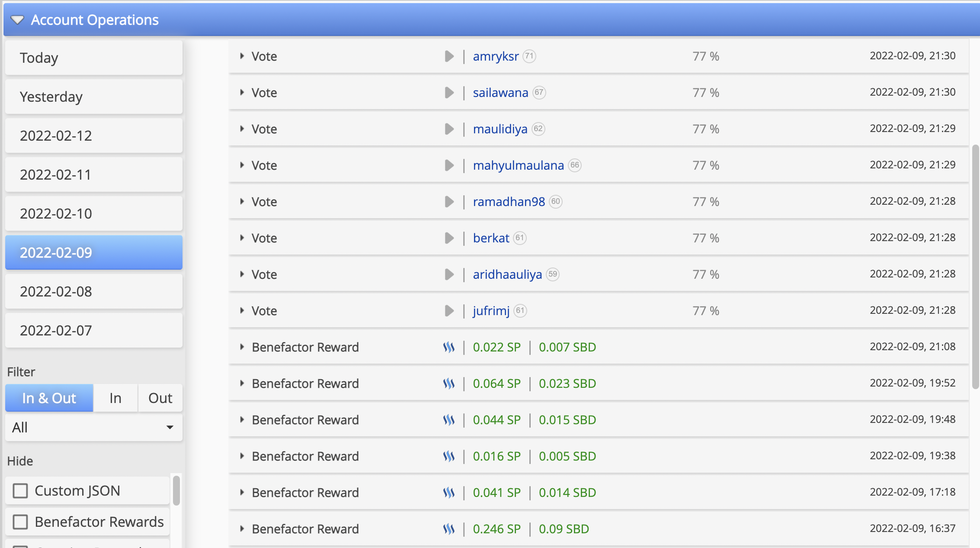Viewport: 980px width, 548px height.
Task: Click the play arrow icon in amryksr vote row
Action: click(449, 56)
